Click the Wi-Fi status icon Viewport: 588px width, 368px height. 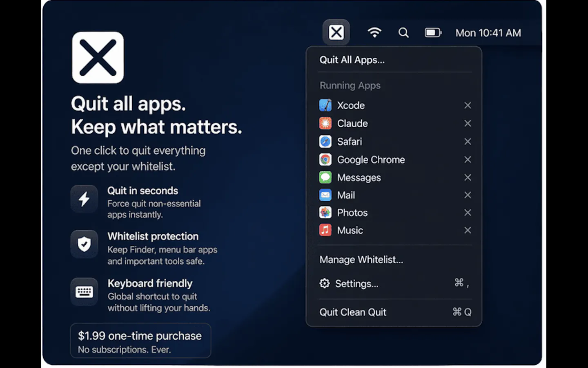(374, 32)
